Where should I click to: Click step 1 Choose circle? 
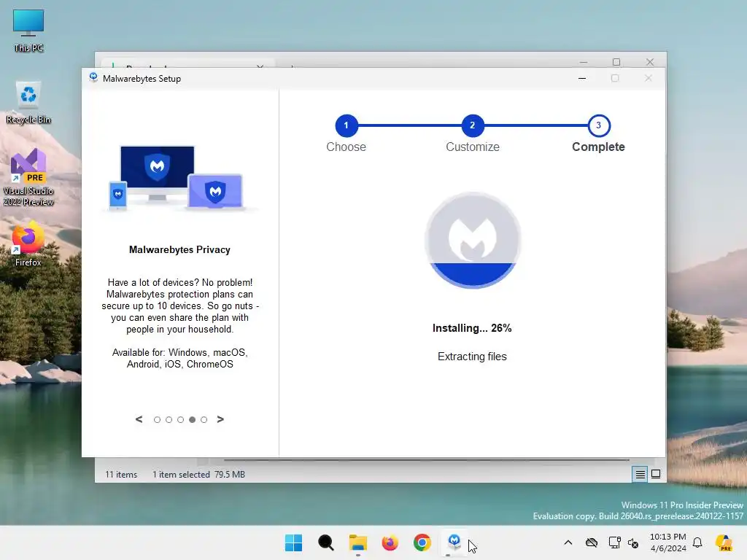pyautogui.click(x=347, y=125)
